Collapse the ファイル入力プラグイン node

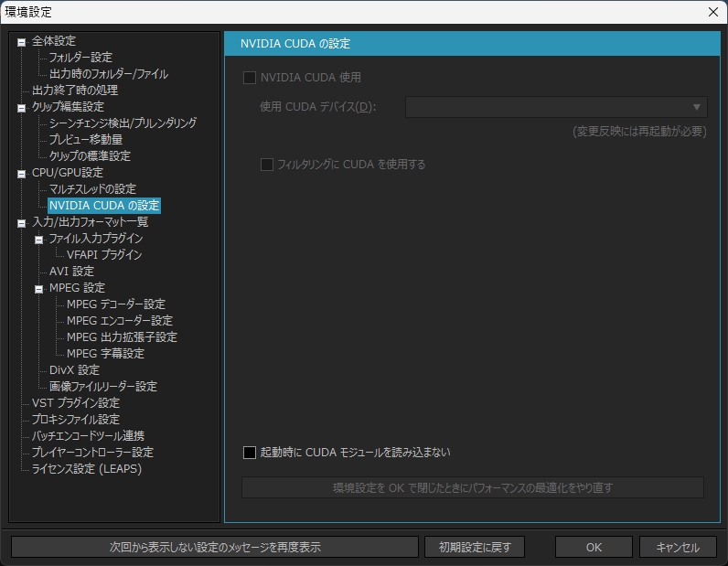pos(39,240)
